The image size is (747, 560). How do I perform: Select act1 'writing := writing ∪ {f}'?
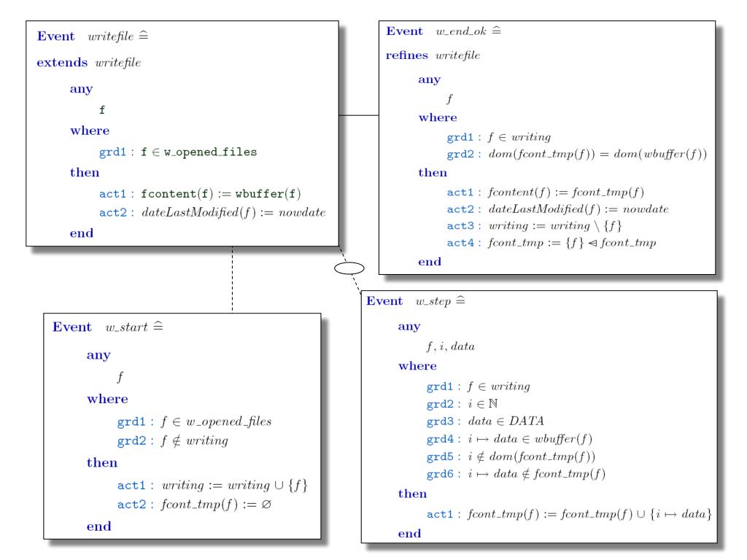[x=212, y=485]
